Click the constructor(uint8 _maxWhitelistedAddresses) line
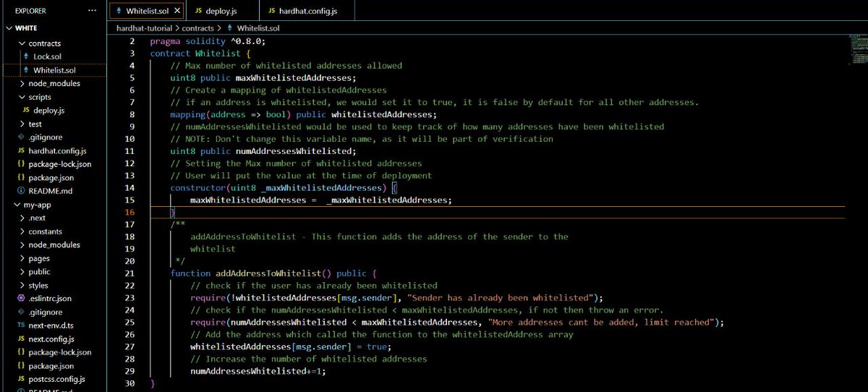868x392 pixels. click(284, 188)
